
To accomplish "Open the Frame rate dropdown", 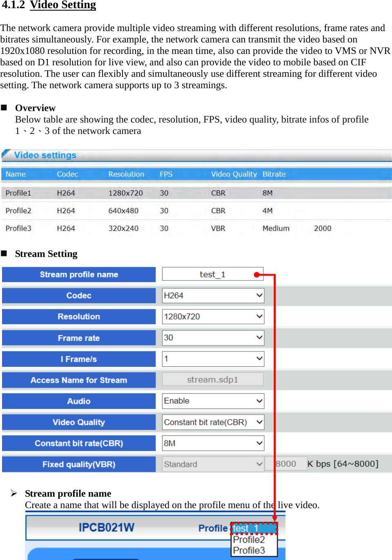I will coord(213,338).
